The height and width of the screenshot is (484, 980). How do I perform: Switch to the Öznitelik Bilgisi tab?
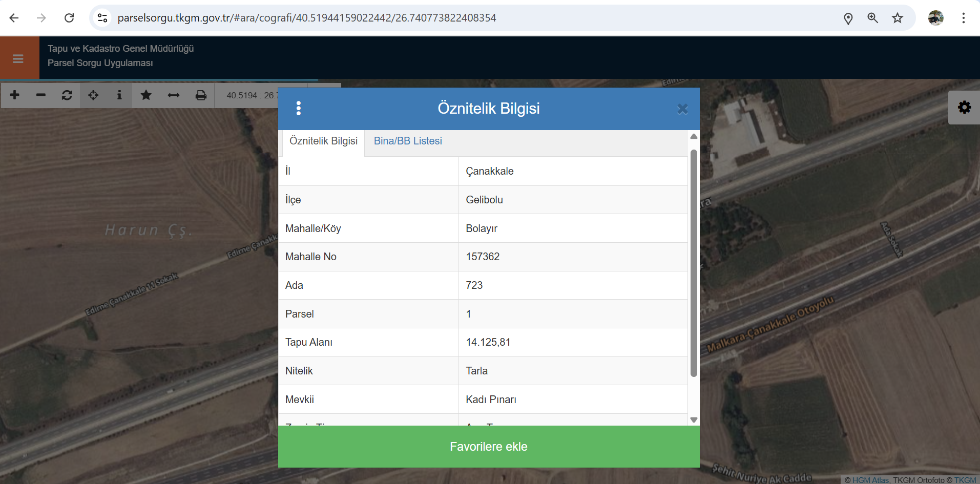(323, 141)
